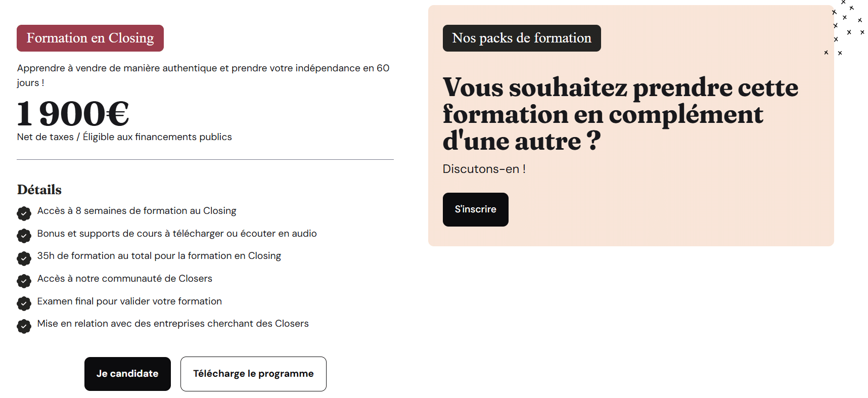Click the Détails section heading
Viewport: 868px width, 398px height.
pos(39,190)
